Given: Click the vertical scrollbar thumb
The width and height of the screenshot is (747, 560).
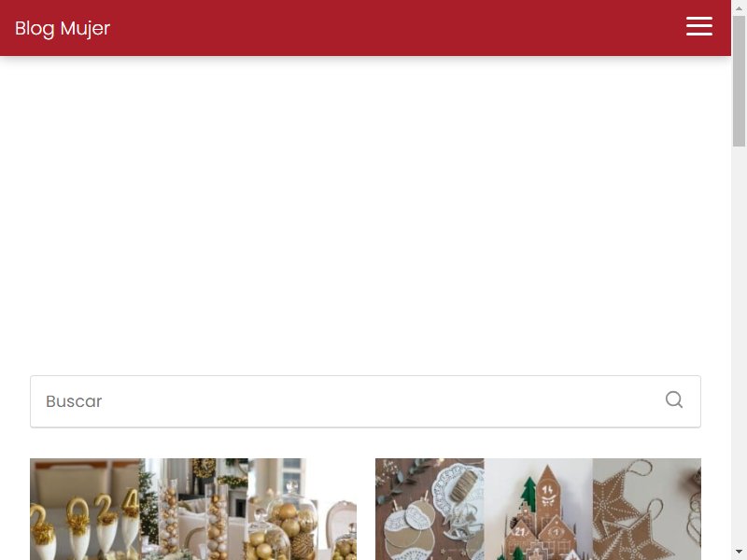Looking at the screenshot, I should click(x=739, y=81).
